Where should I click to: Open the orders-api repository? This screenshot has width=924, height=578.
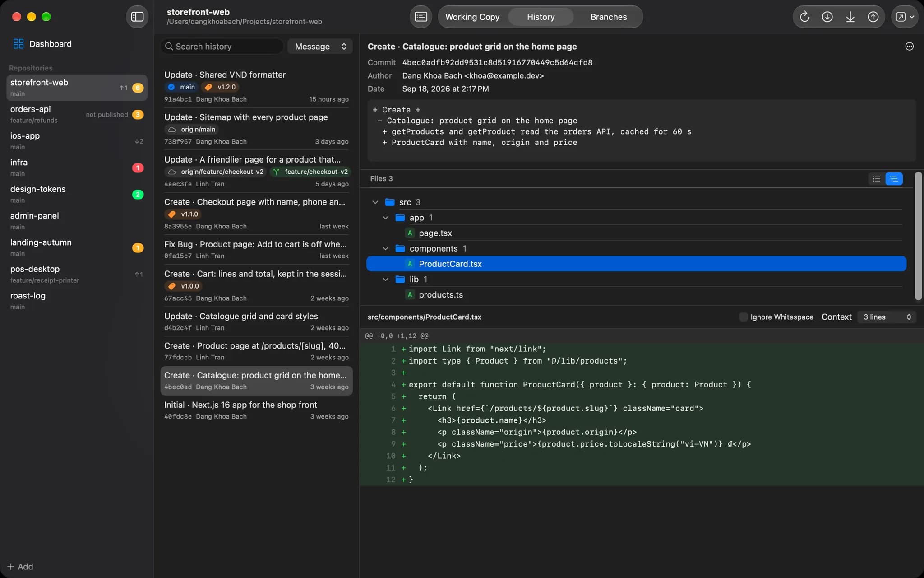pos(77,114)
